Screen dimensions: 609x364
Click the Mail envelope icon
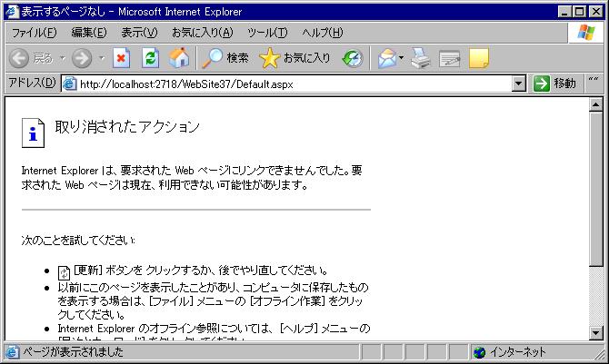pyautogui.click(x=387, y=58)
